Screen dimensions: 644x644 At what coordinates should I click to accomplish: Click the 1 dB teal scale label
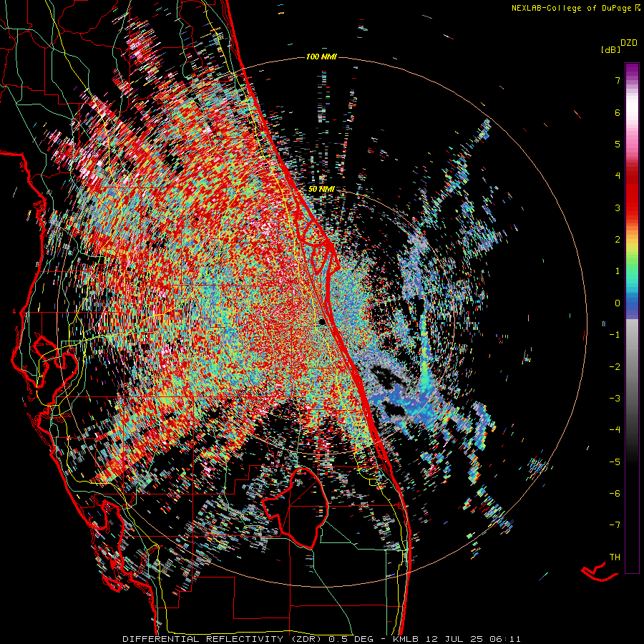618,271
